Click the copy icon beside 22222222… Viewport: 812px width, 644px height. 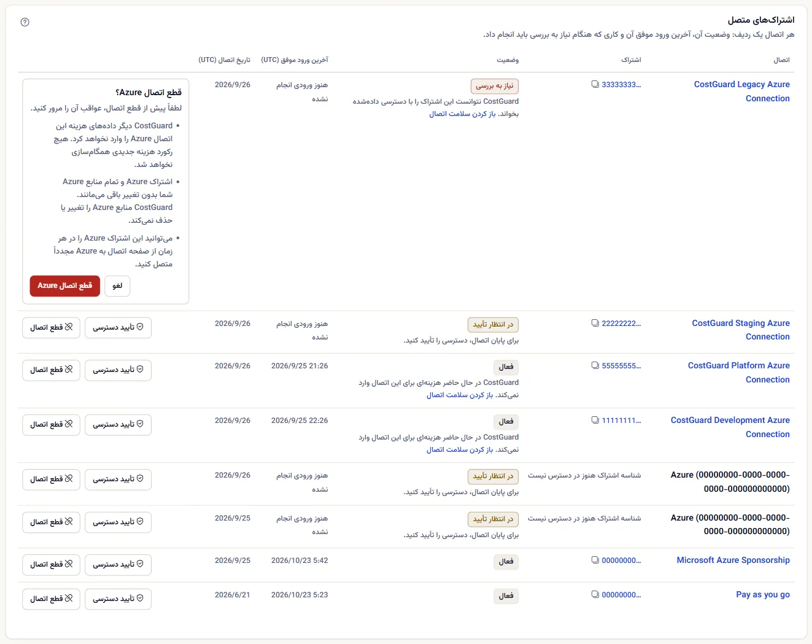(595, 323)
